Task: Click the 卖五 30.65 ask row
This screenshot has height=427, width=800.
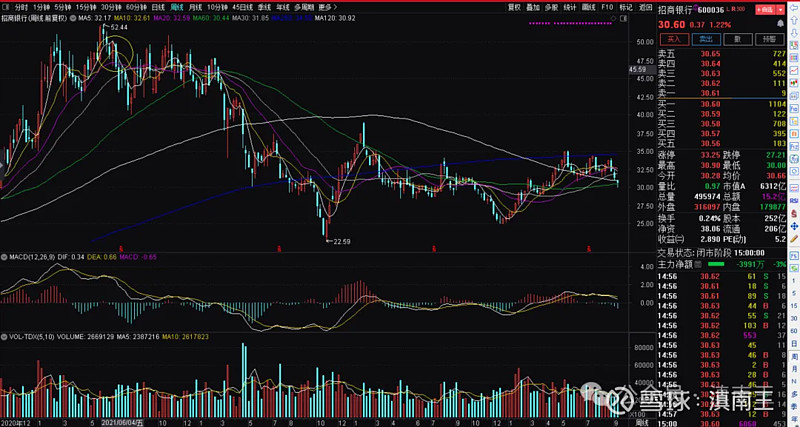Action: [721, 54]
